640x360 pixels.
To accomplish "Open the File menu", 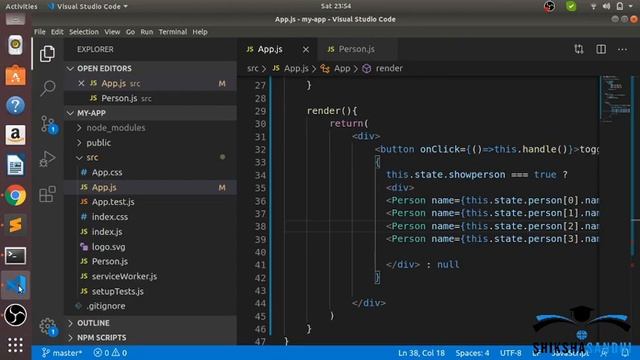I will pos(40,32).
